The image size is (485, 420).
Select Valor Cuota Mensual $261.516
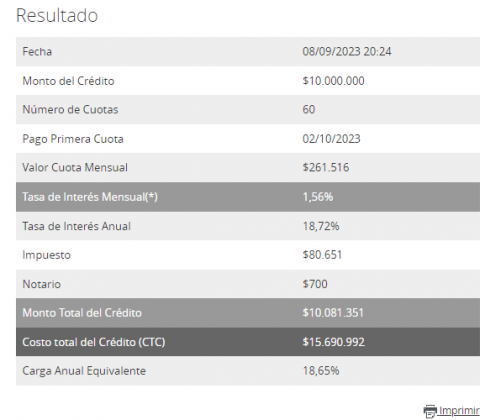click(x=326, y=167)
